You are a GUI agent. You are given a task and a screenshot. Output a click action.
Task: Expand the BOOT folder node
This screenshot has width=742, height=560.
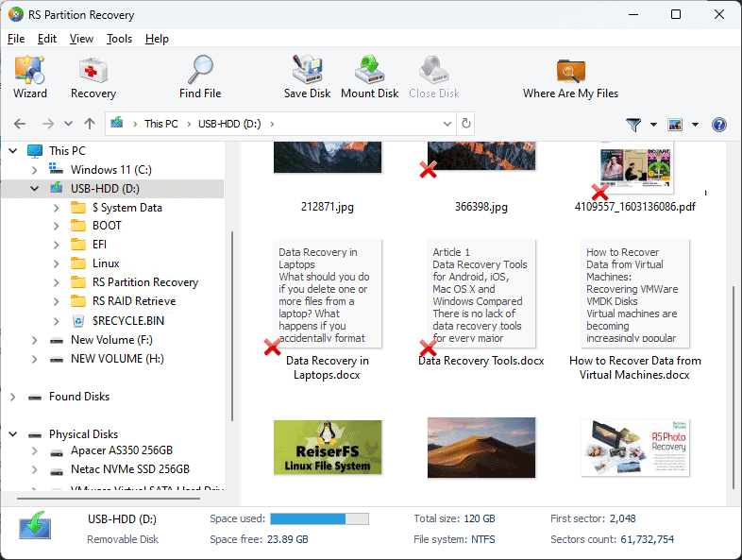click(x=57, y=226)
